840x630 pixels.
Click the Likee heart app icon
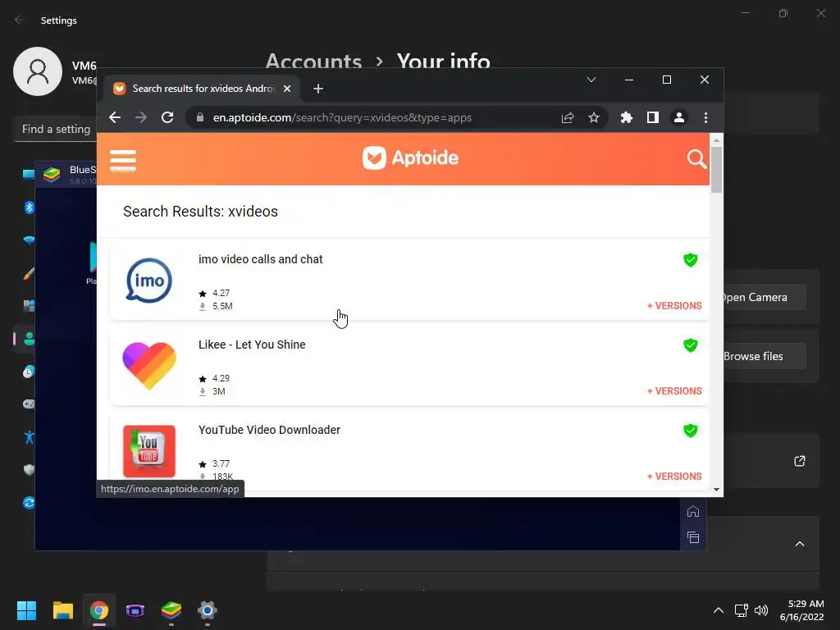click(x=149, y=365)
